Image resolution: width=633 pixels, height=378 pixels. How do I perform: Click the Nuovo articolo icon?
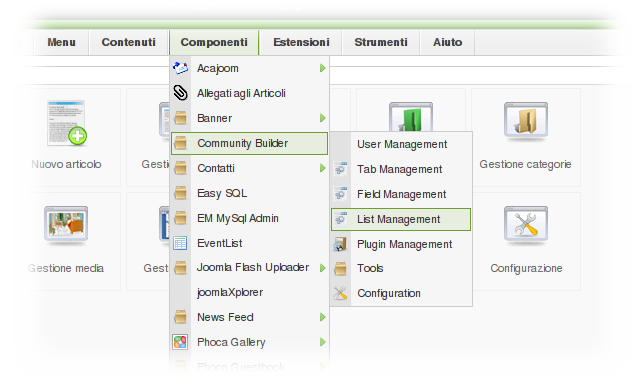(67, 123)
